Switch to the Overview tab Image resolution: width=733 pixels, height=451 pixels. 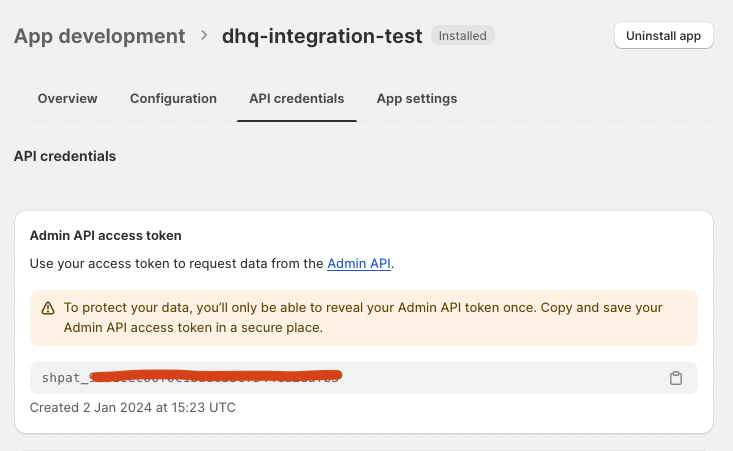coord(67,99)
